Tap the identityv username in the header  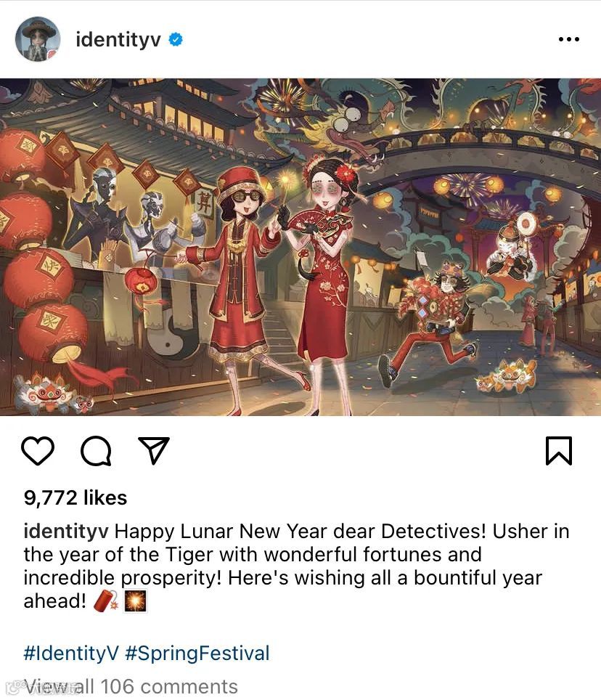coord(118,39)
